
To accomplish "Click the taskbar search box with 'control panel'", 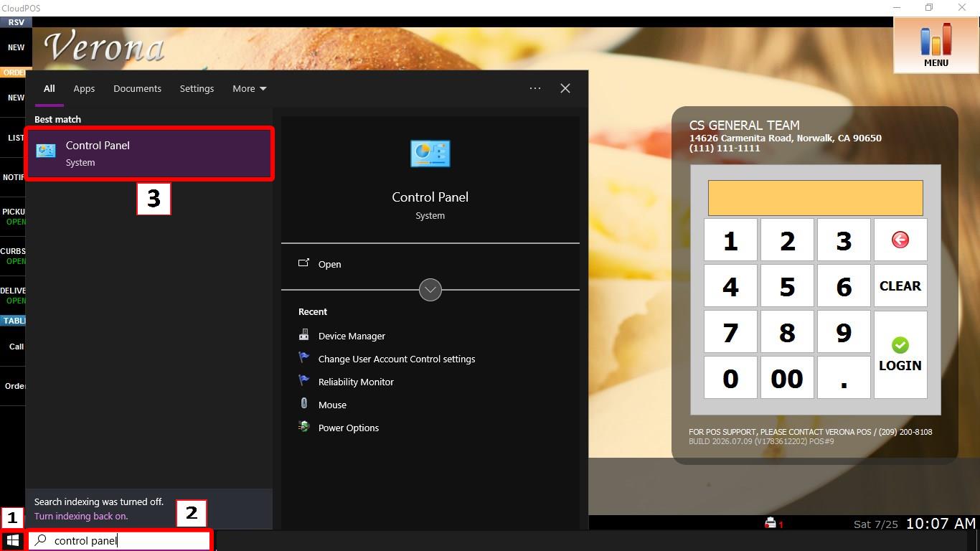I will pos(120,540).
